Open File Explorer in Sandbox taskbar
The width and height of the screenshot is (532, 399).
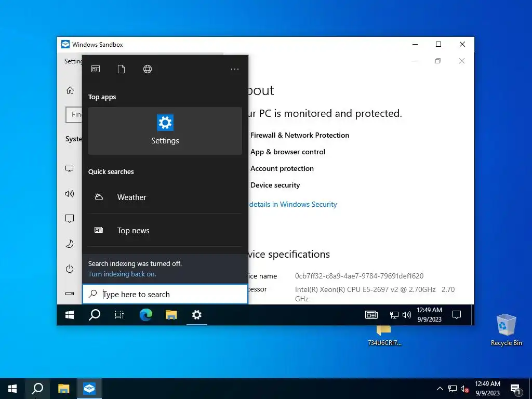click(171, 315)
